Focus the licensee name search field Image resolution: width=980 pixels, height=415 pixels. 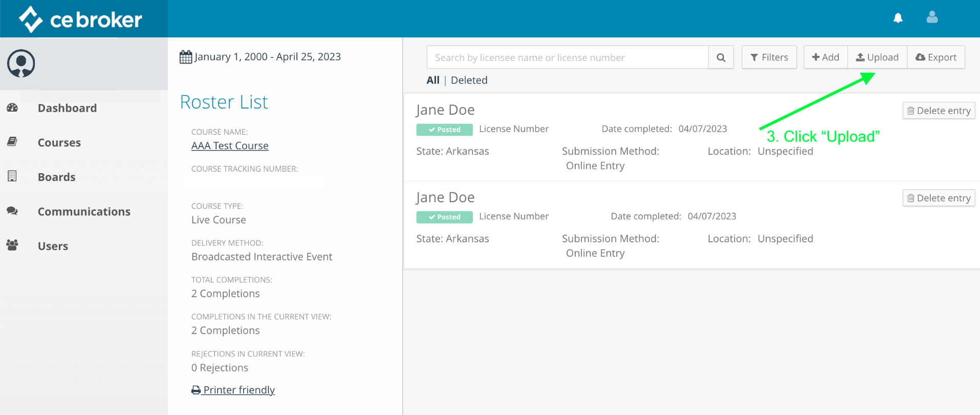click(567, 57)
